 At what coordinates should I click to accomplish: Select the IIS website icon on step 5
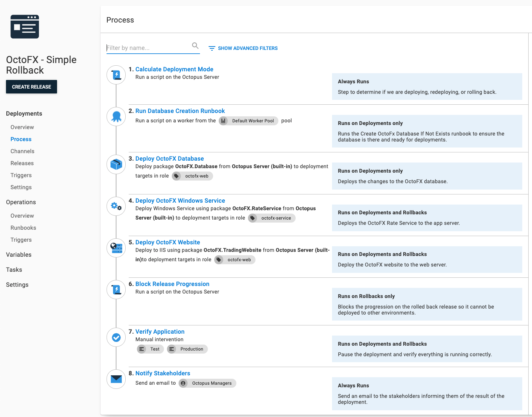click(x=116, y=248)
